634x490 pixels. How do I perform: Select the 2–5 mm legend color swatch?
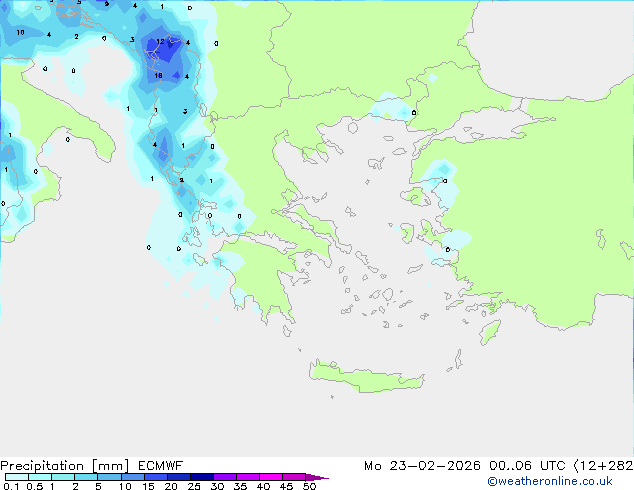pyautogui.click(x=86, y=477)
